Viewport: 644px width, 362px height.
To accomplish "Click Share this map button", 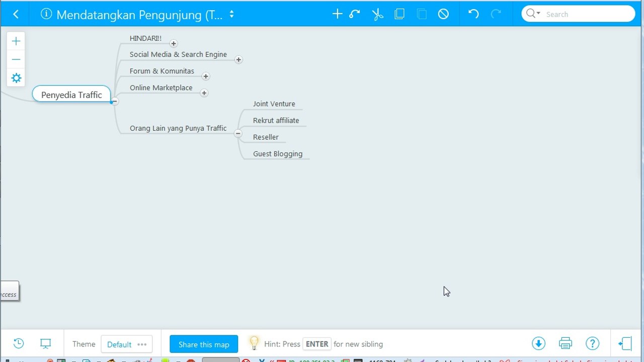I will 204,344.
